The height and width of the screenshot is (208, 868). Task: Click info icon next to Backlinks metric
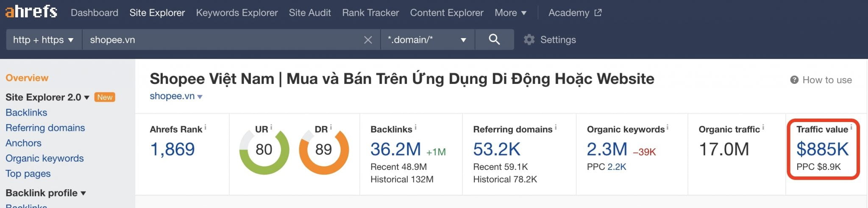pos(415,127)
